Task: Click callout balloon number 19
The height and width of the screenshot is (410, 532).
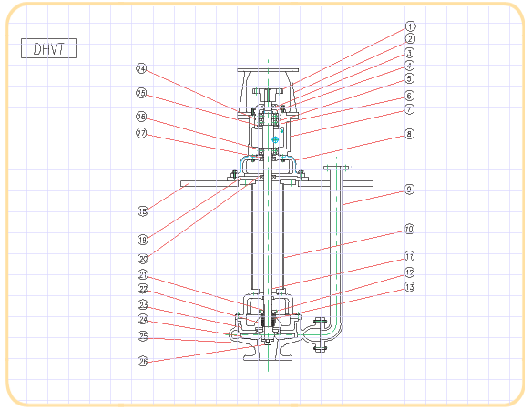Action: pos(143,240)
